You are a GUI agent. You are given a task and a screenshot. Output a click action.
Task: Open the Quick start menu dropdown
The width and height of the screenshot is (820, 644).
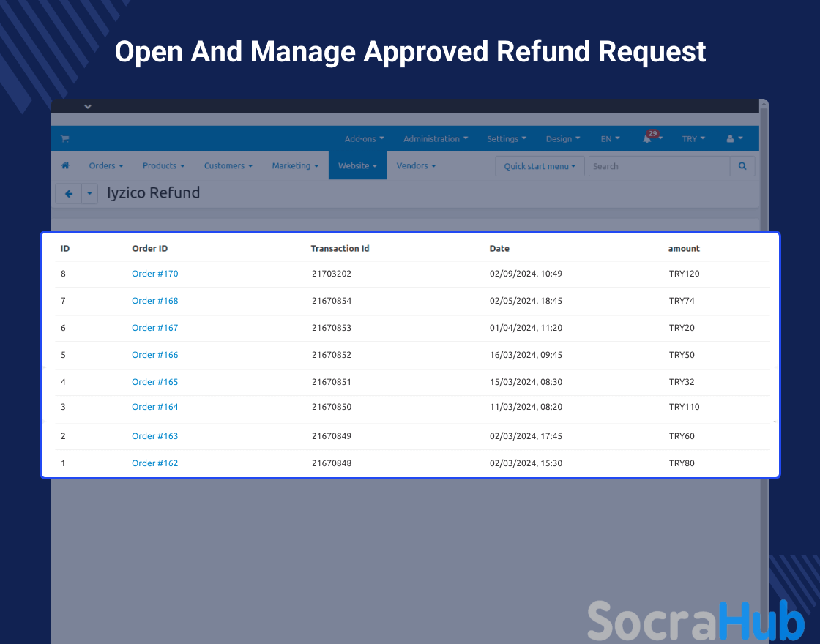click(x=540, y=166)
